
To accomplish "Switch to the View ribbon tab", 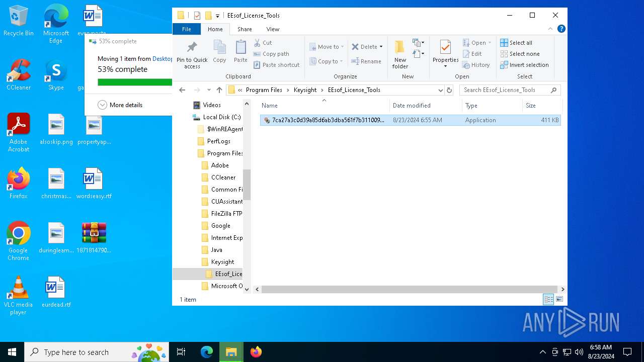I will click(273, 29).
